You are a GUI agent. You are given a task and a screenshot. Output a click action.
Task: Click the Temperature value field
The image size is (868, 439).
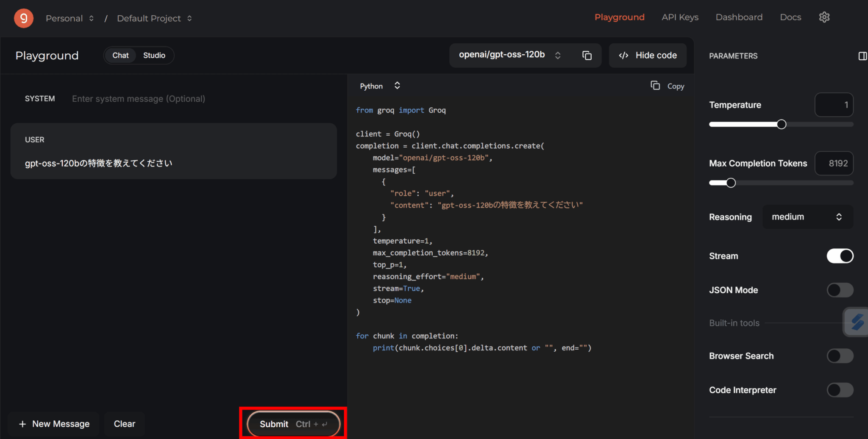[834, 105]
